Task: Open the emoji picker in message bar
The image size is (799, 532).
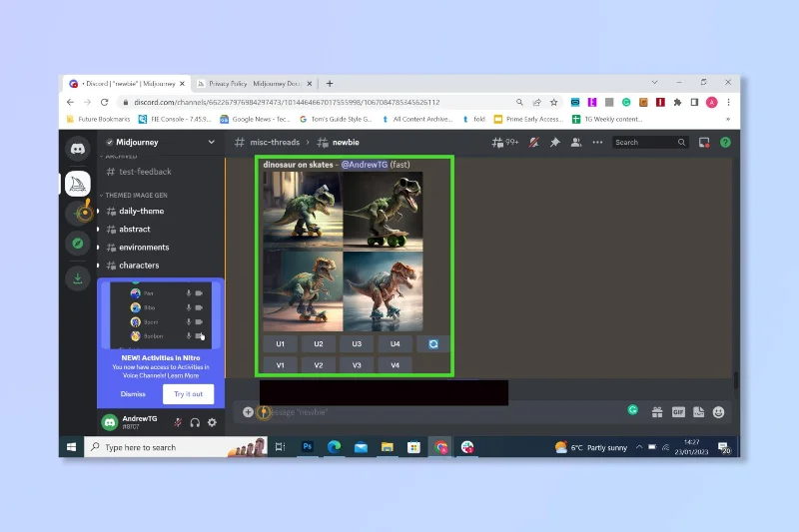Action: (x=718, y=412)
